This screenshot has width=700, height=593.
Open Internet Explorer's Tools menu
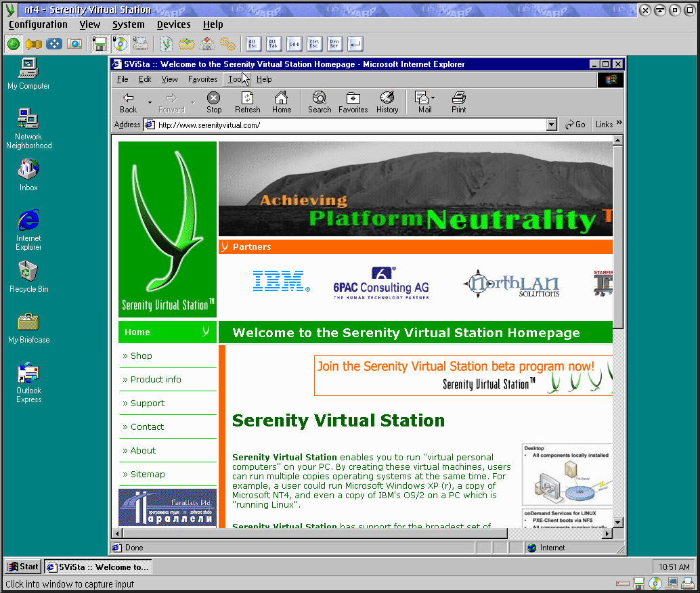pyautogui.click(x=237, y=79)
